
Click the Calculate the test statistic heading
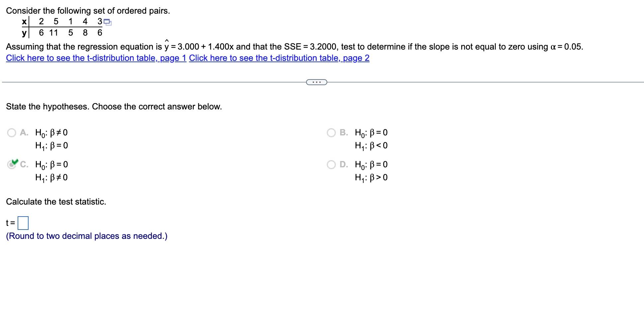click(56, 202)
